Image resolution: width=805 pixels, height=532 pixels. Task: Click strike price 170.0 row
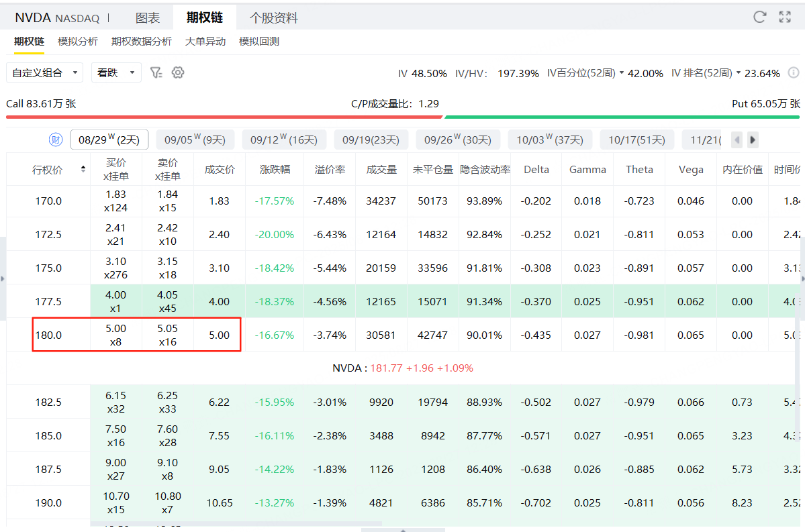click(x=48, y=201)
